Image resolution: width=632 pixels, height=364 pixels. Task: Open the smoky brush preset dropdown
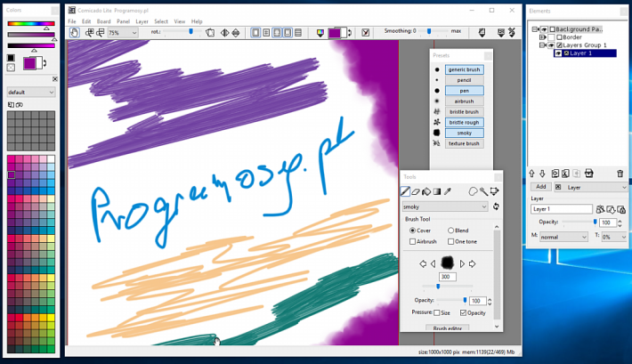(445, 206)
